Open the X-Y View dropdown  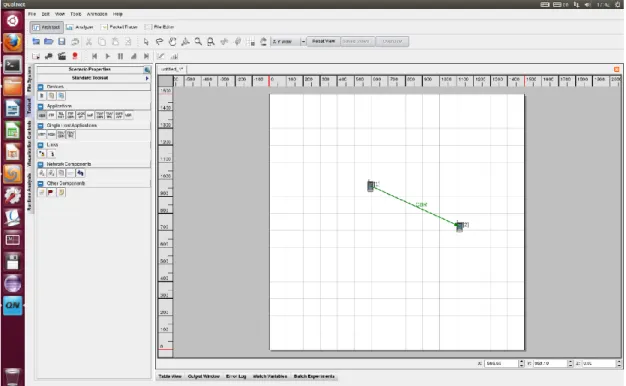point(288,42)
